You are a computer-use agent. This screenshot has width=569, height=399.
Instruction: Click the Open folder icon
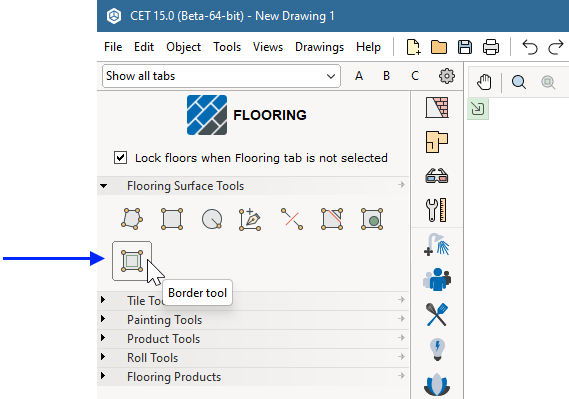click(439, 47)
